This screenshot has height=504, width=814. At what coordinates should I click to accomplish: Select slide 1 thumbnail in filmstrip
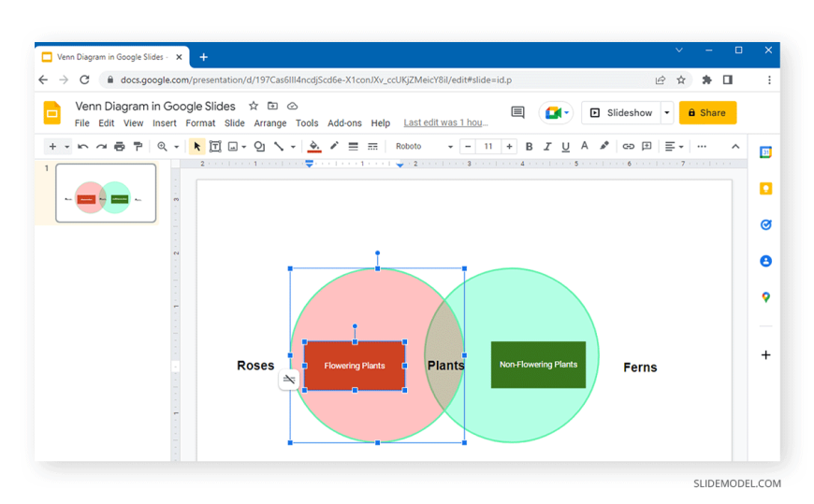tap(106, 193)
